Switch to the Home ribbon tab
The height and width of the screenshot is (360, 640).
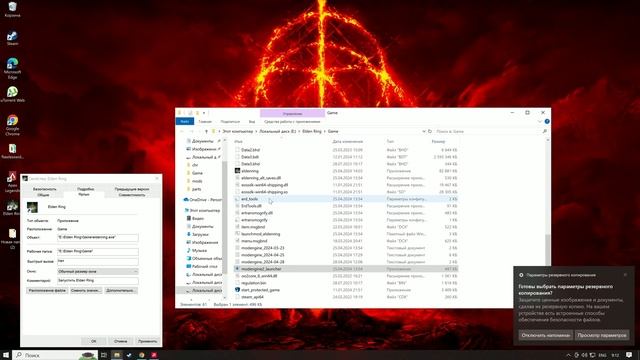[205, 122]
